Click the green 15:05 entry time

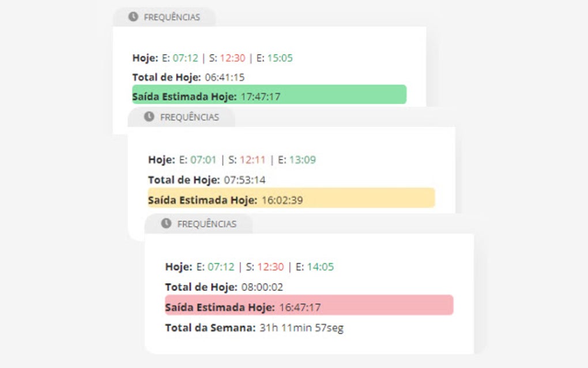point(280,58)
